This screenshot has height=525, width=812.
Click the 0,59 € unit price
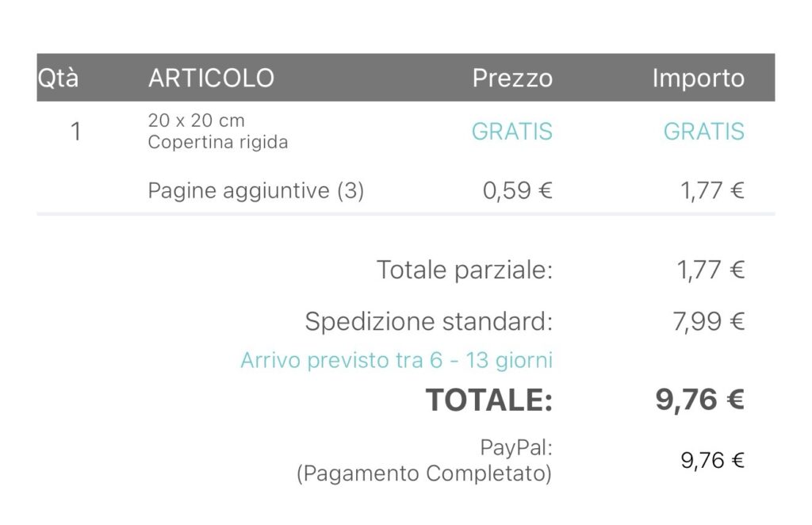[x=518, y=191]
